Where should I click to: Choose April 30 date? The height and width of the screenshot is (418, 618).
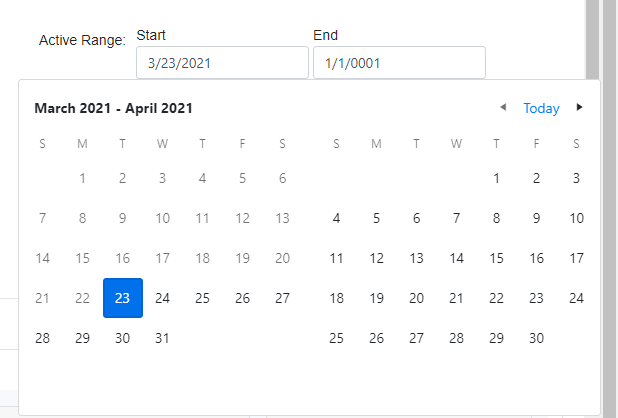[537, 338]
